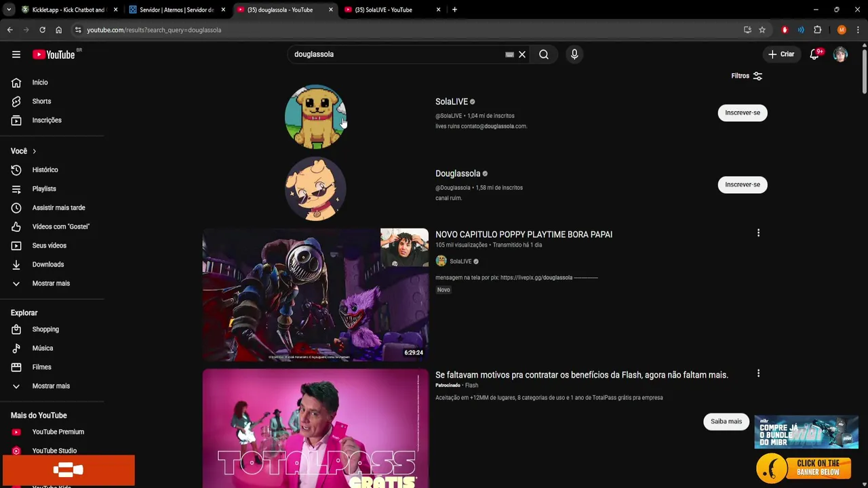Screen dimensions: 868x488
Task: Open NOVO CAPITULO POPPY PLAYTIME video title
Action: point(524,235)
